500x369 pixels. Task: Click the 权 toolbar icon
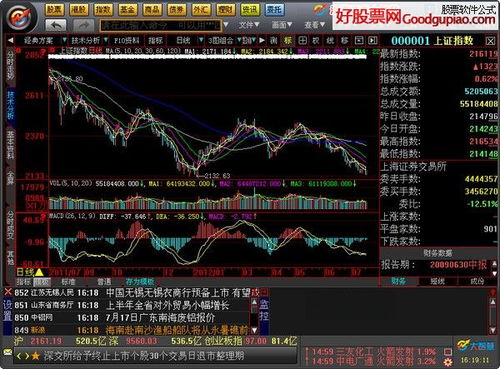point(316,41)
